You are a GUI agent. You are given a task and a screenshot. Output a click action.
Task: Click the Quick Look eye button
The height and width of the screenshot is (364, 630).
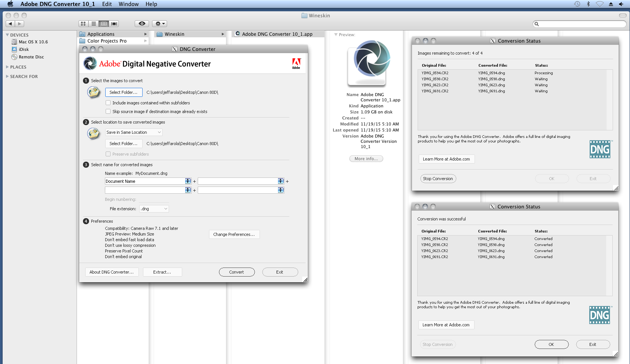click(x=142, y=24)
